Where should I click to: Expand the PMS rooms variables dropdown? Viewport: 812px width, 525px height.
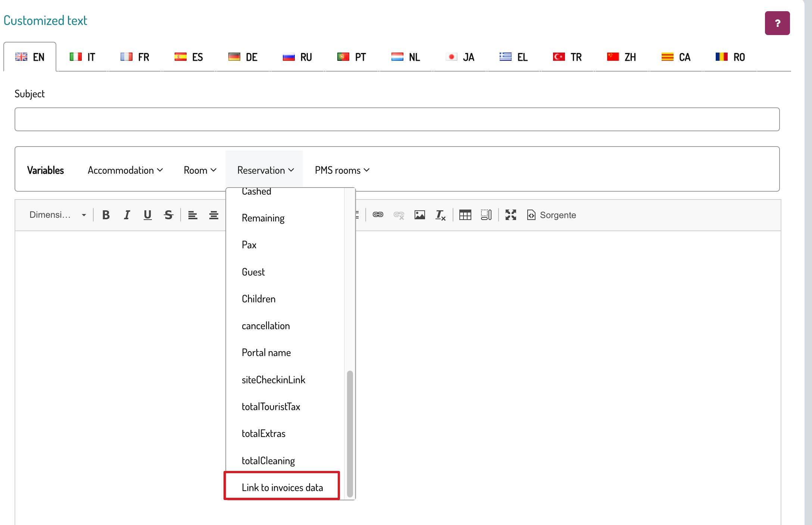click(342, 170)
